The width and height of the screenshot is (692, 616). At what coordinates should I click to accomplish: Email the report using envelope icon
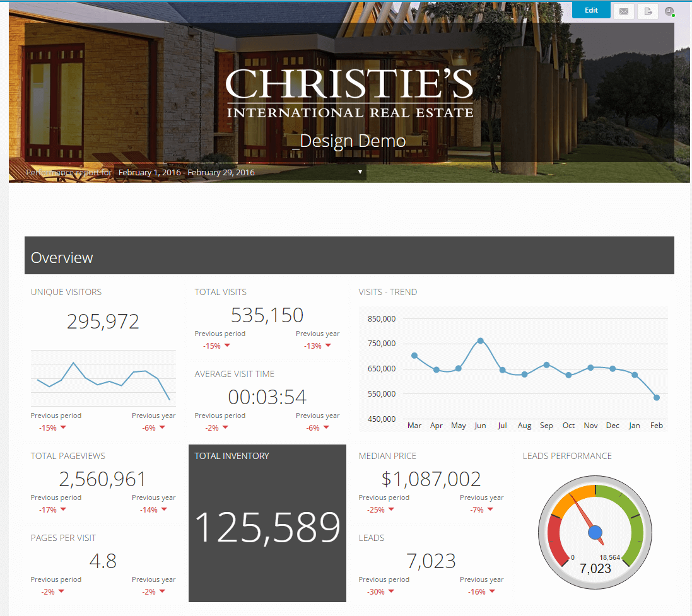tap(624, 11)
